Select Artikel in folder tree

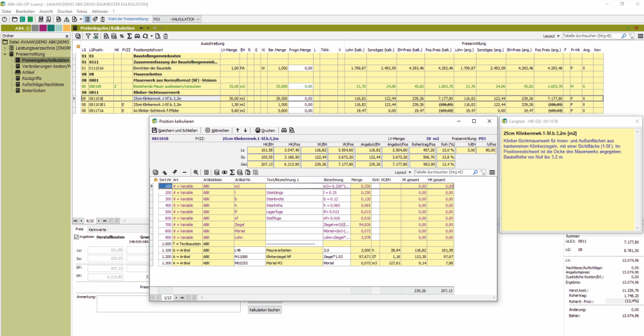[x=28, y=72]
